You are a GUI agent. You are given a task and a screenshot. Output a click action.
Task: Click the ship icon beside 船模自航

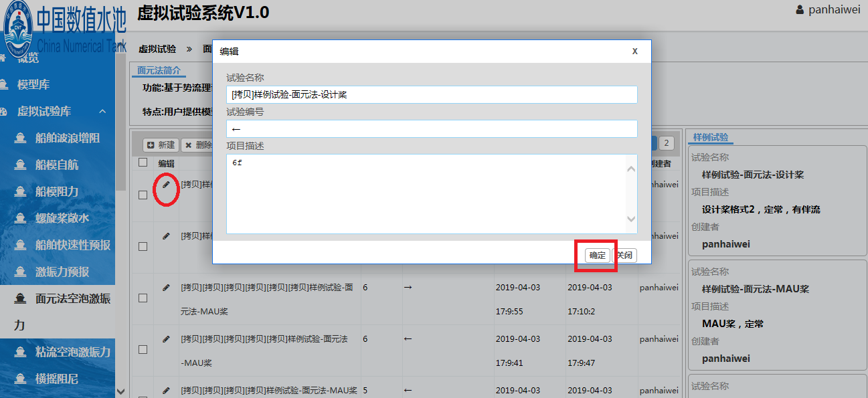click(21, 165)
